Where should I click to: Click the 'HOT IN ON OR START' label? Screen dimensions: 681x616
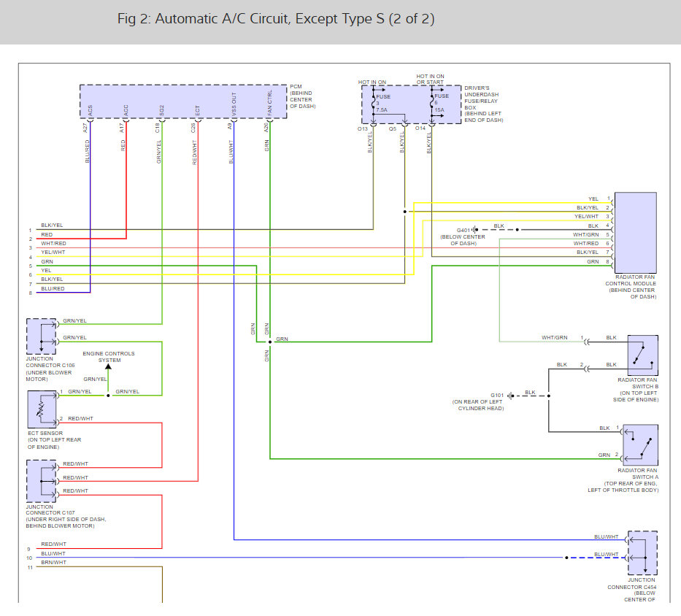tap(430, 79)
